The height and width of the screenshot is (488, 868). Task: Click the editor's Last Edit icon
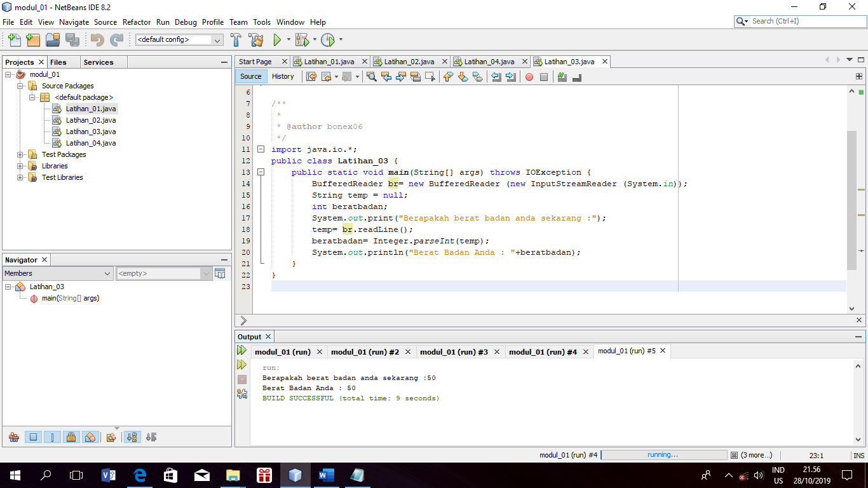click(311, 77)
